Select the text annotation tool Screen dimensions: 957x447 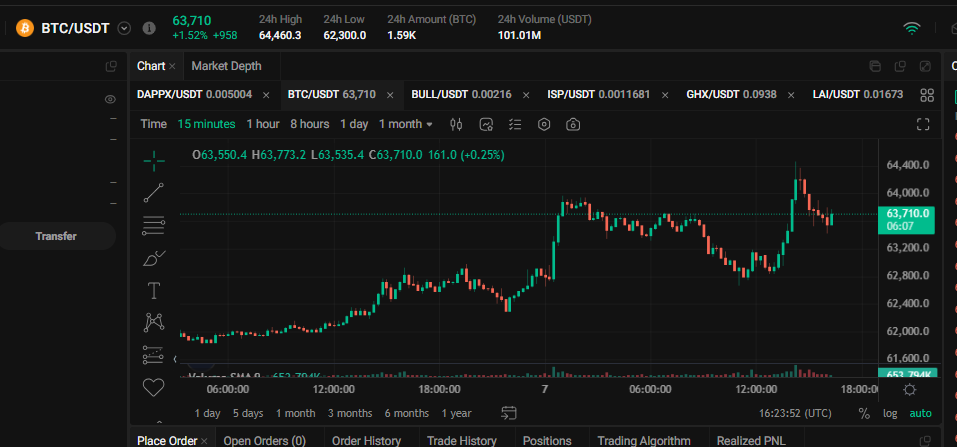pos(154,291)
